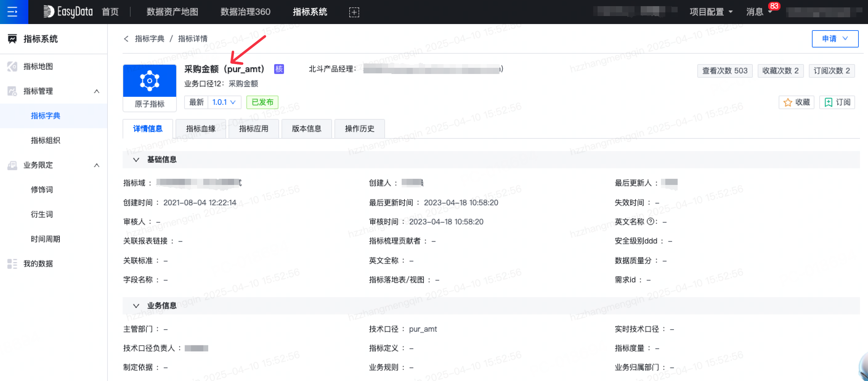
Task: Open 数据资产地图 in top navigation
Action: pos(172,12)
